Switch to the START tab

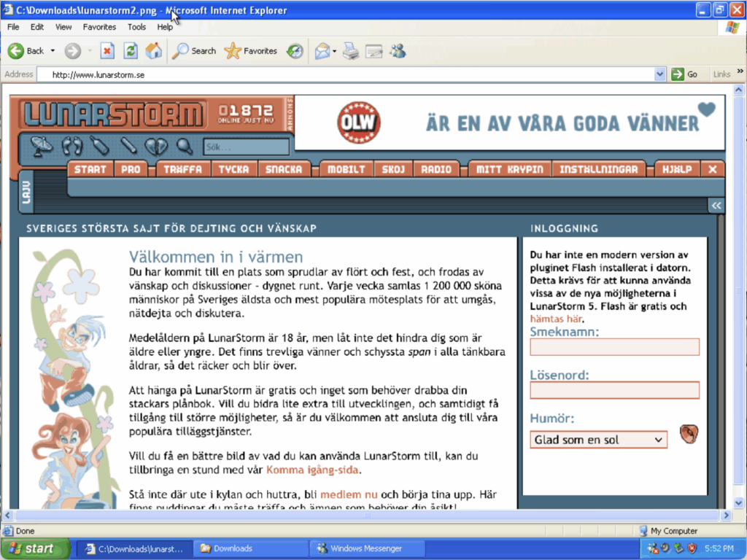(x=90, y=169)
